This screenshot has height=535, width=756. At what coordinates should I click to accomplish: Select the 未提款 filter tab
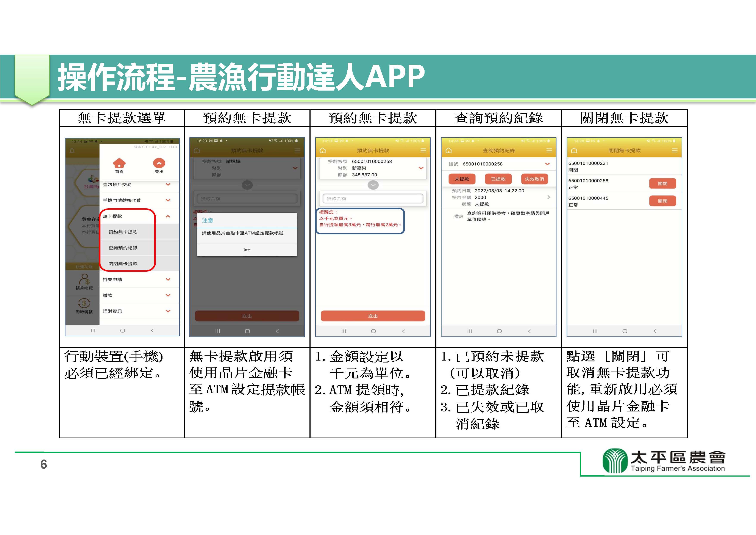[x=462, y=179]
